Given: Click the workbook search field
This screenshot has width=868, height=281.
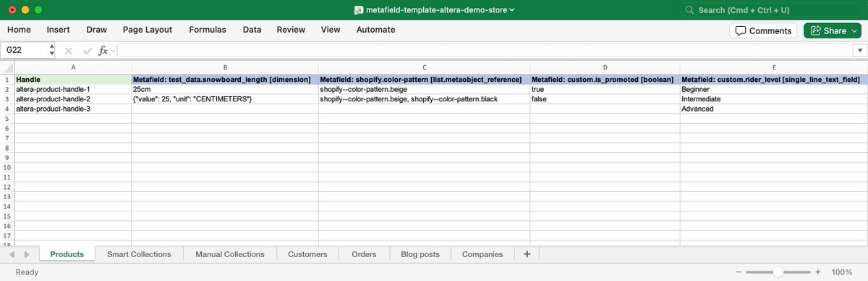Looking at the screenshot, I should pos(771,10).
